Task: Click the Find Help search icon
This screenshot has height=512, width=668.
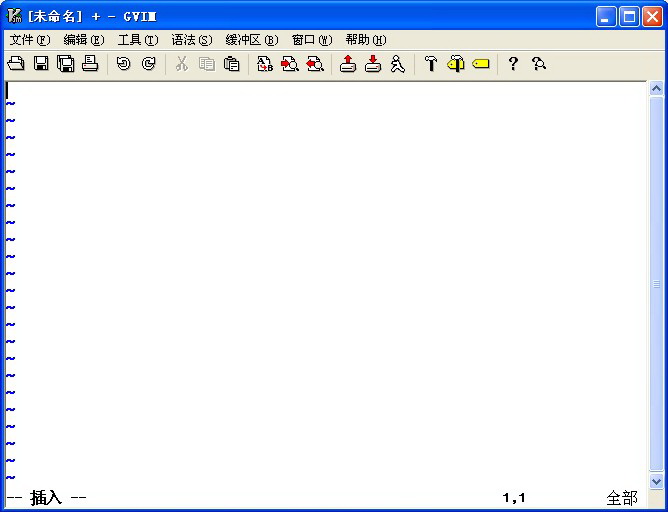Action: (538, 64)
